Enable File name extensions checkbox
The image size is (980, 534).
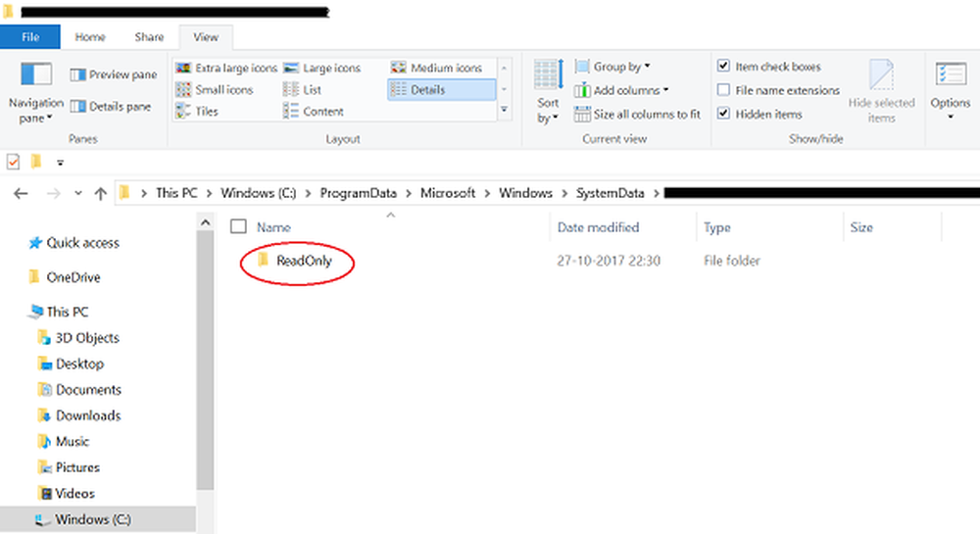[724, 90]
